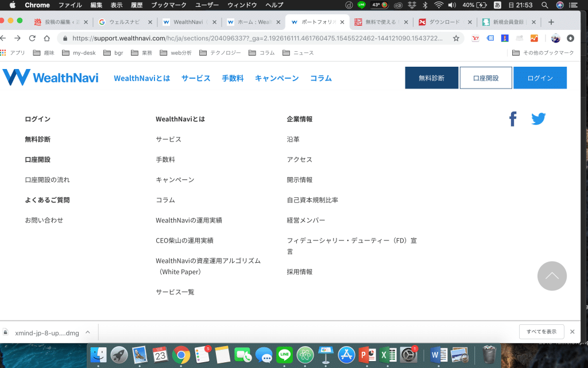Open the キャンペーン link in header navigation

coord(277,78)
